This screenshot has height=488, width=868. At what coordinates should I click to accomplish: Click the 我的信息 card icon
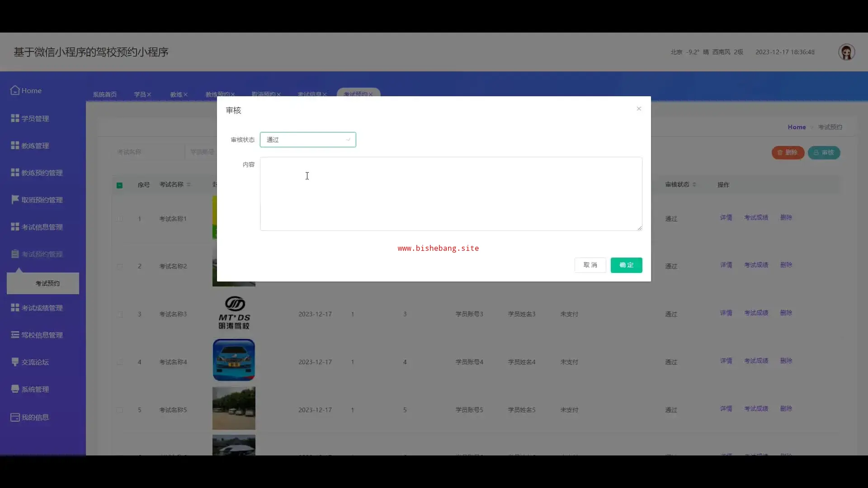(15, 417)
